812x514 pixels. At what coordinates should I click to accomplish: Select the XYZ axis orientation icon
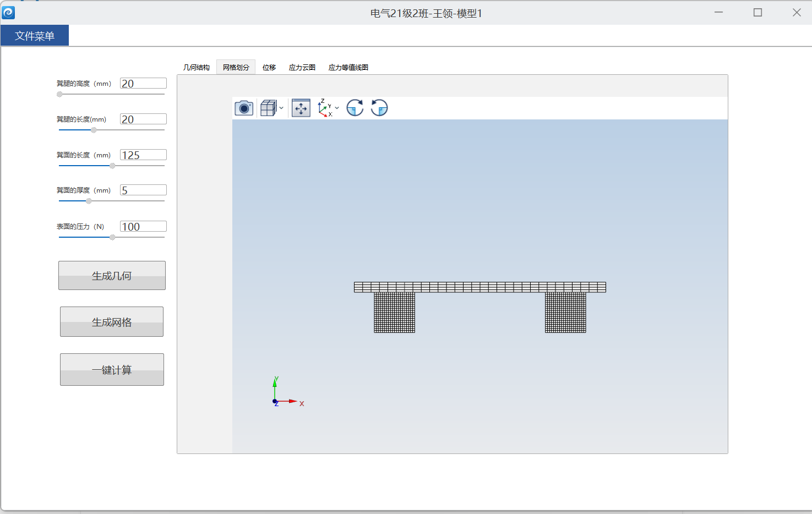tap(325, 108)
